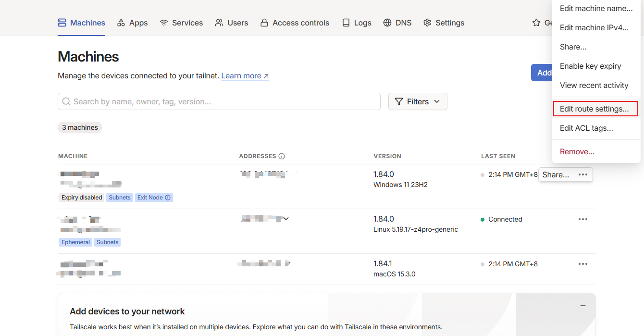Click the info icon beside ADDRESSES
This screenshot has width=644, height=336.
pyautogui.click(x=282, y=156)
